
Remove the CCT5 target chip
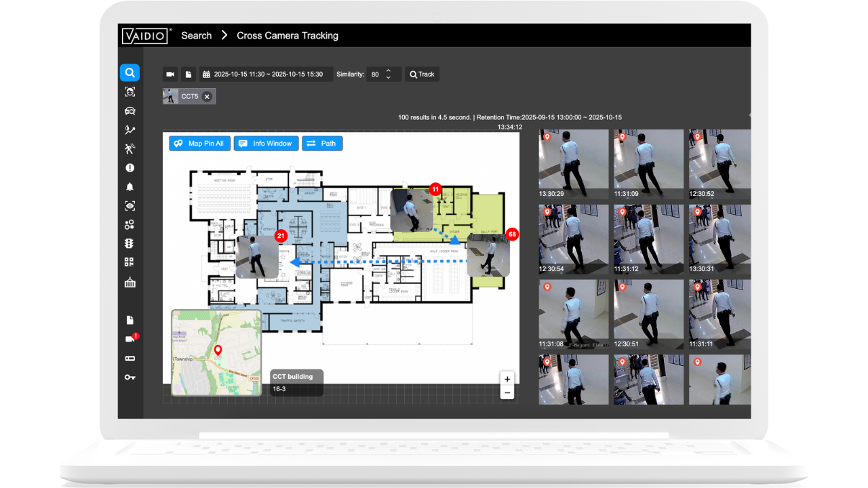coord(207,97)
